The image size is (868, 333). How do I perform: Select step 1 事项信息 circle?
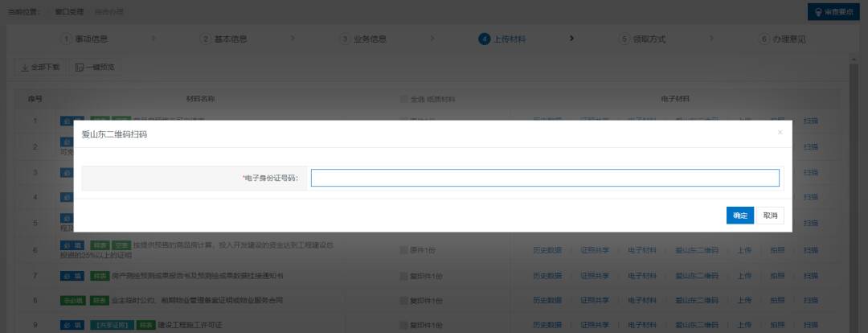click(x=68, y=39)
